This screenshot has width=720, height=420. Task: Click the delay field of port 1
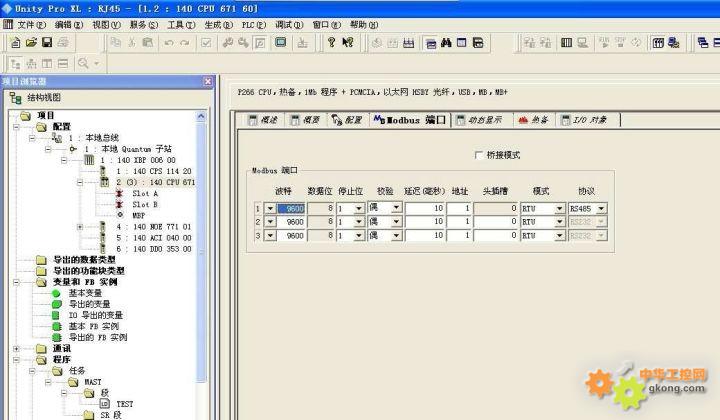(x=425, y=208)
